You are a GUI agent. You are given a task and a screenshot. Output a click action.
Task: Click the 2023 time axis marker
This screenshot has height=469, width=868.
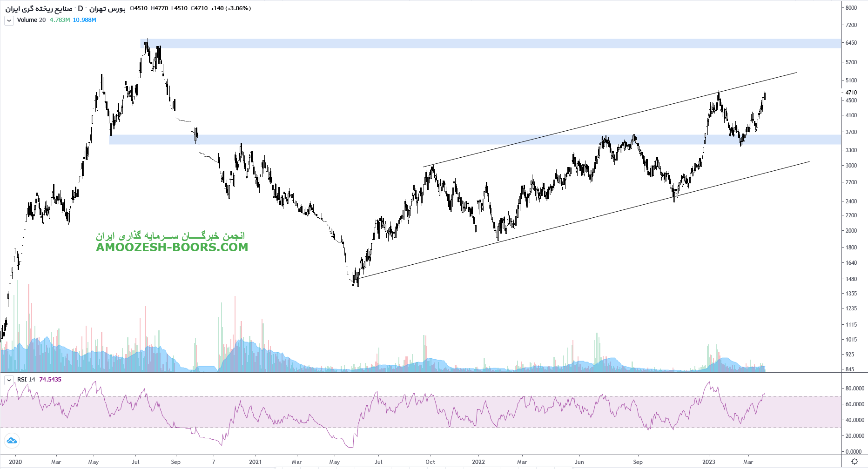click(708, 462)
